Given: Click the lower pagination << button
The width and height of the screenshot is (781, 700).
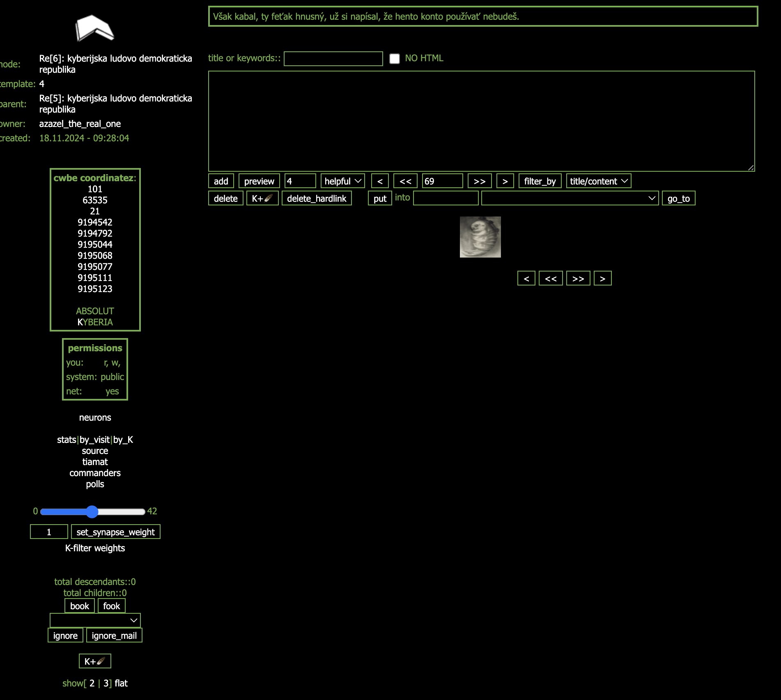Looking at the screenshot, I should (x=551, y=278).
